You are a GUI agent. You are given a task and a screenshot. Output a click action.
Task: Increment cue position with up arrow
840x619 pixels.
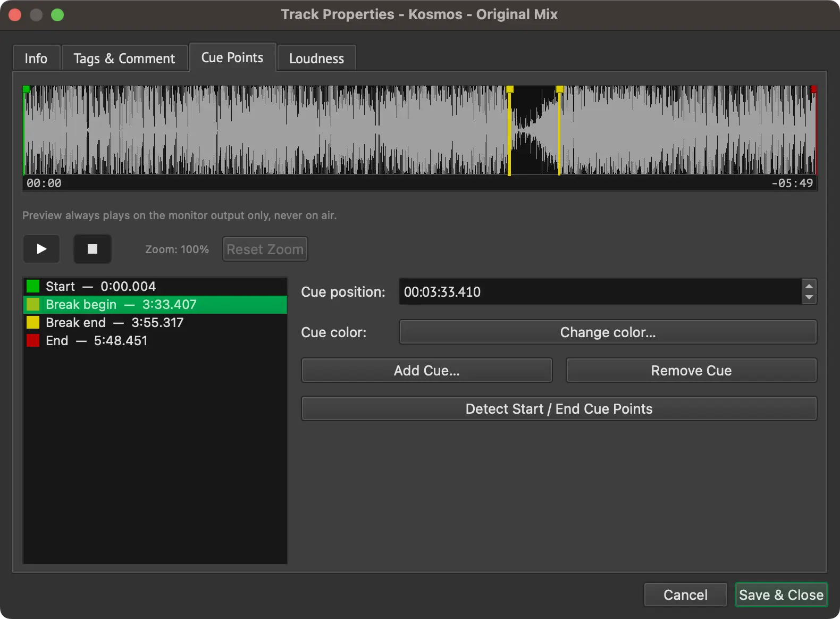809,286
